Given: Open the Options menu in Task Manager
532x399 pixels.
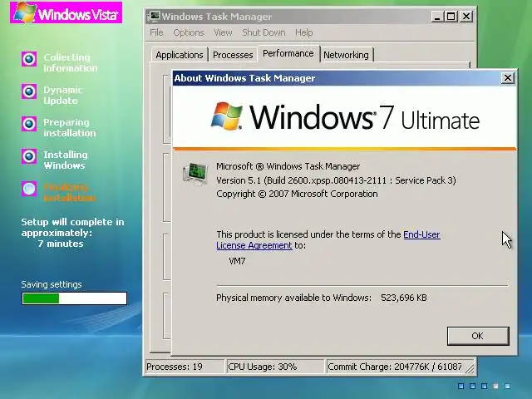Looking at the screenshot, I should (x=189, y=32).
